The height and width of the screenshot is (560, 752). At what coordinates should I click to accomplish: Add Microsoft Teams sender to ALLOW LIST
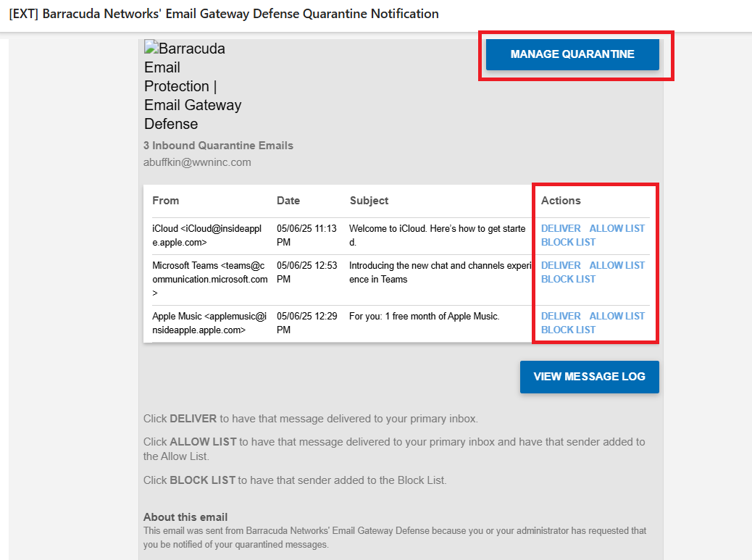(617, 266)
